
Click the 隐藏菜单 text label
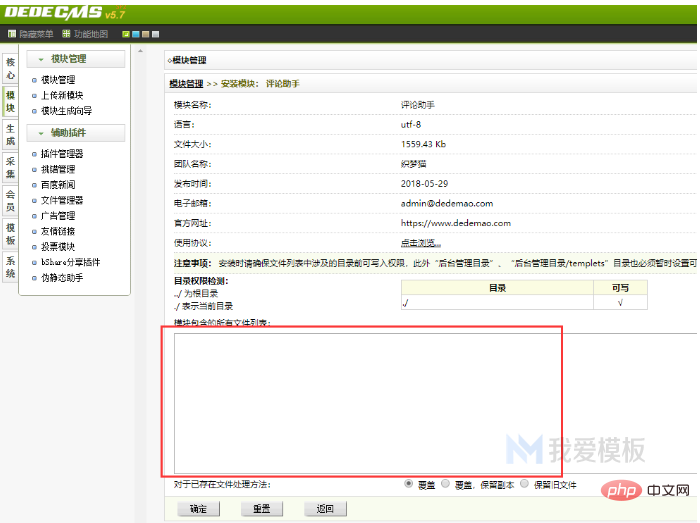(36, 34)
